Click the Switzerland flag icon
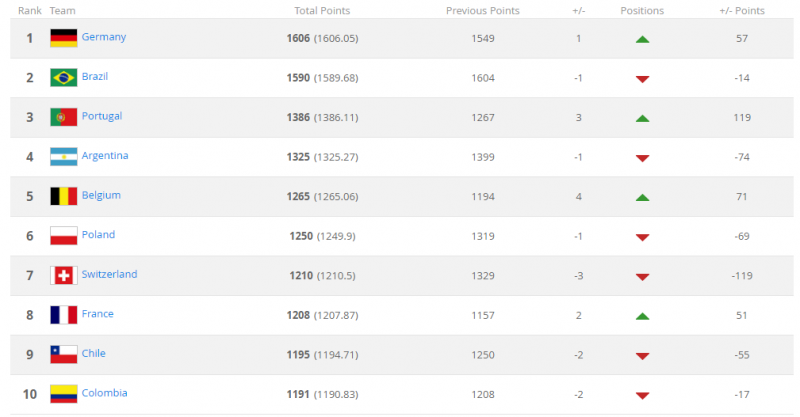The image size is (800, 417). click(64, 276)
